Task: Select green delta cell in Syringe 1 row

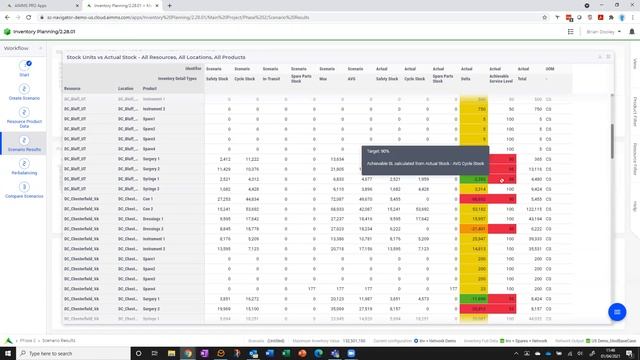Action: (x=474, y=179)
